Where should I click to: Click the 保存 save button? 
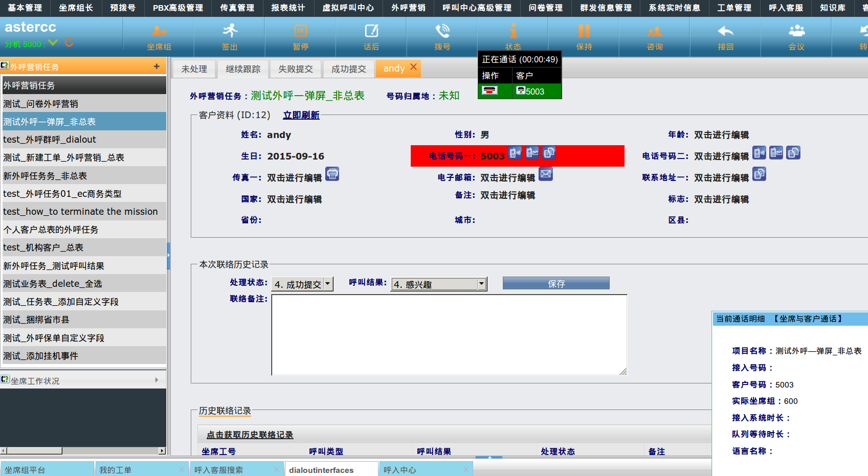(x=556, y=284)
